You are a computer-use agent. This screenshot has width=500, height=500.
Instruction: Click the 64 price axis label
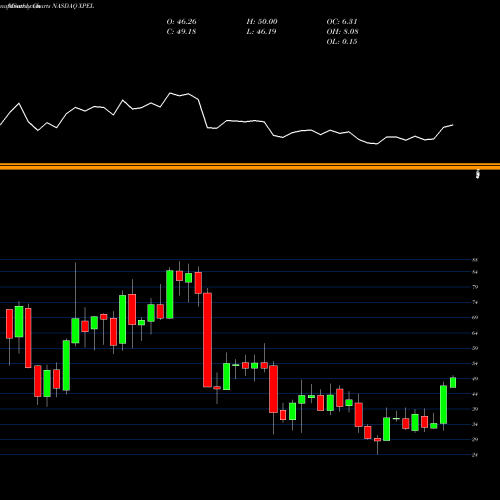coord(475,333)
